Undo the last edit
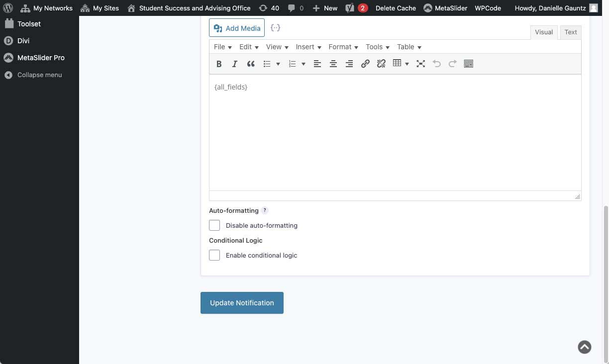 pyautogui.click(x=437, y=64)
